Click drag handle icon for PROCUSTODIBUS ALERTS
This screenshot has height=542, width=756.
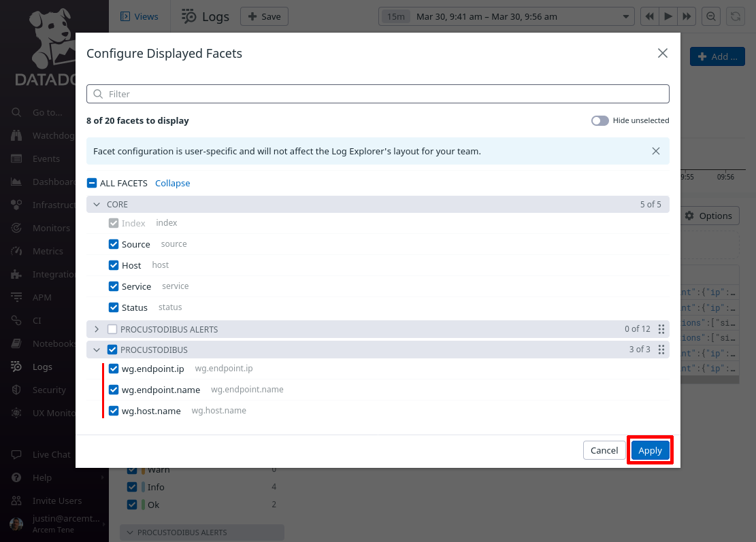click(x=661, y=329)
